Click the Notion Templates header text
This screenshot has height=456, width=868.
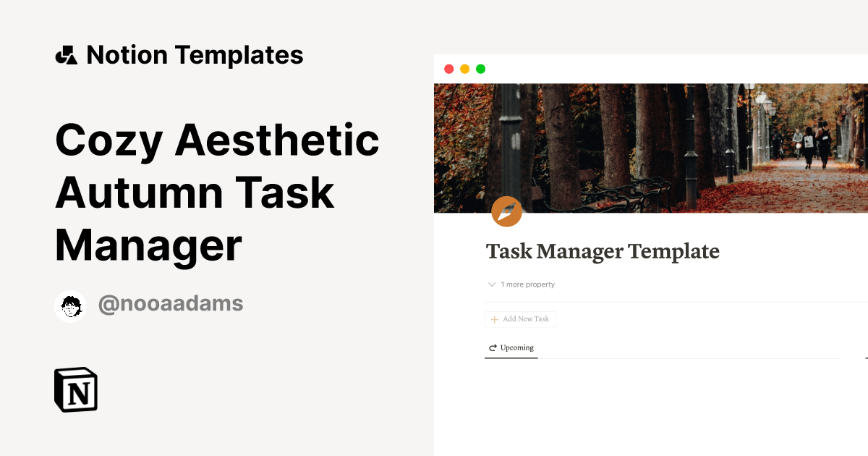(x=195, y=54)
